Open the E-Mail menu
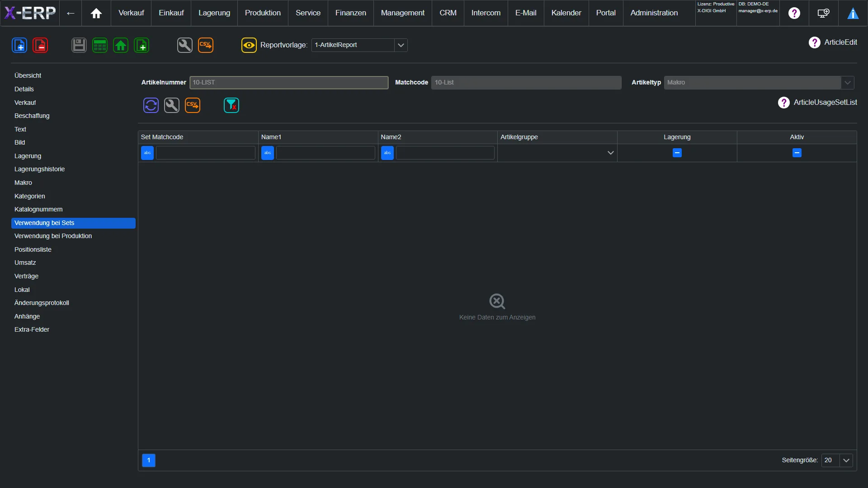The image size is (868, 488). [526, 13]
